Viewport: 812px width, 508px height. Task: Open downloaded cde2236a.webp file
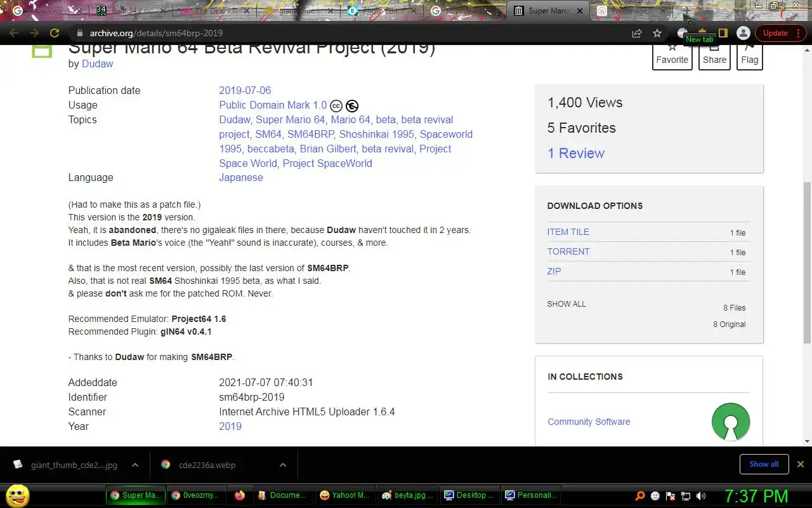pyautogui.click(x=207, y=465)
